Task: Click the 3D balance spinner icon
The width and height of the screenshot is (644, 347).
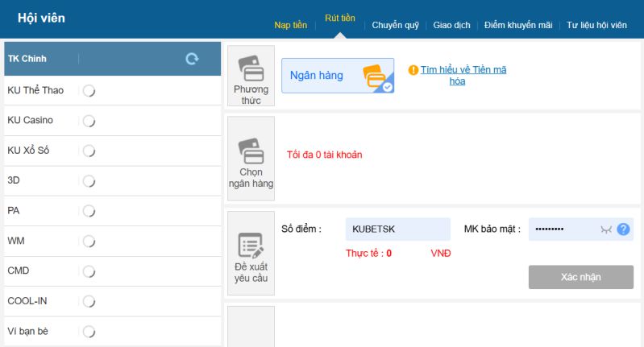Action: [89, 180]
